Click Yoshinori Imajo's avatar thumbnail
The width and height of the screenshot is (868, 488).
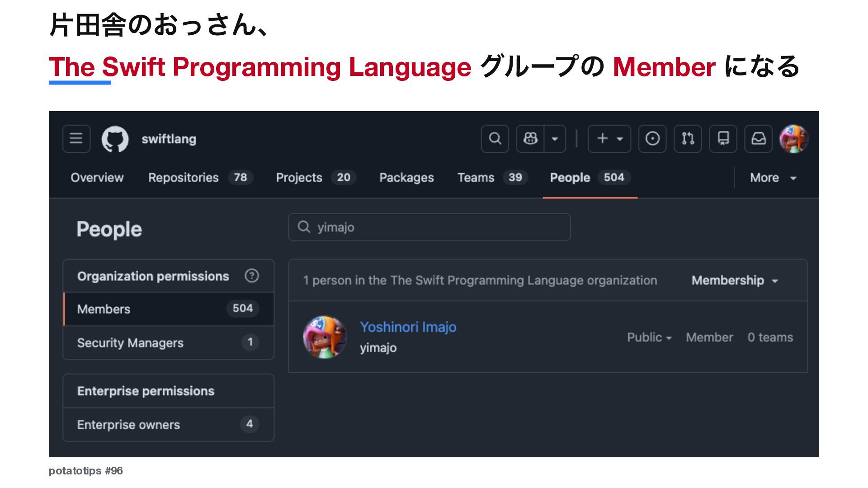click(x=325, y=337)
